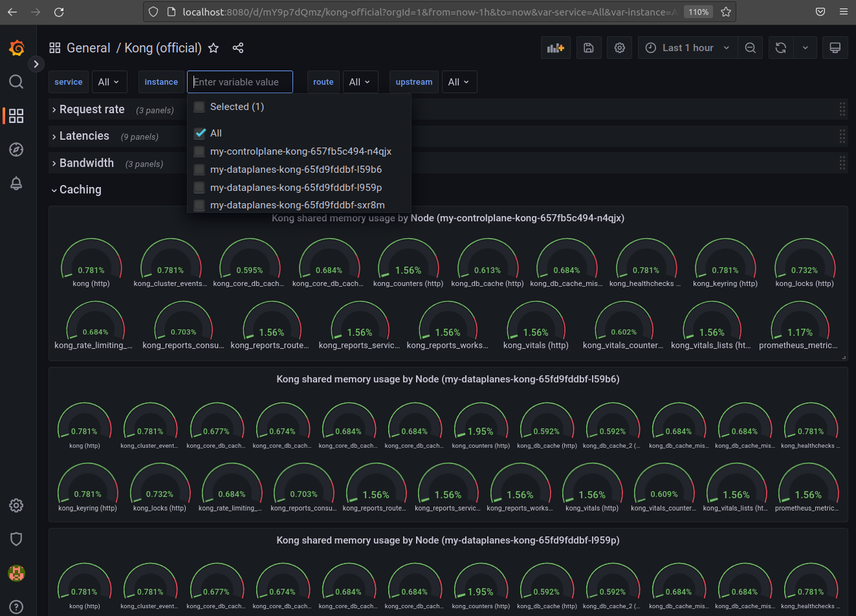Go to the General folder breadcrumb

point(89,48)
